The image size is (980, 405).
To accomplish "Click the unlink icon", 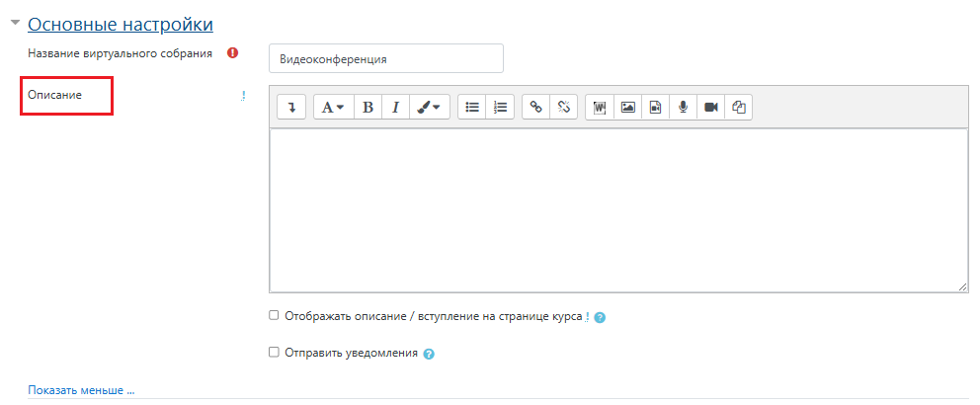I will [x=564, y=108].
